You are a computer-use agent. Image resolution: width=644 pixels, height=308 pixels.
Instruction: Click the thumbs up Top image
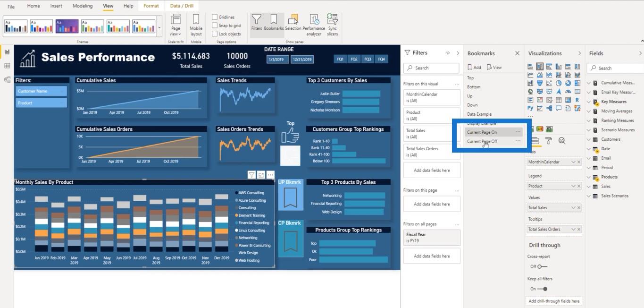click(290, 136)
